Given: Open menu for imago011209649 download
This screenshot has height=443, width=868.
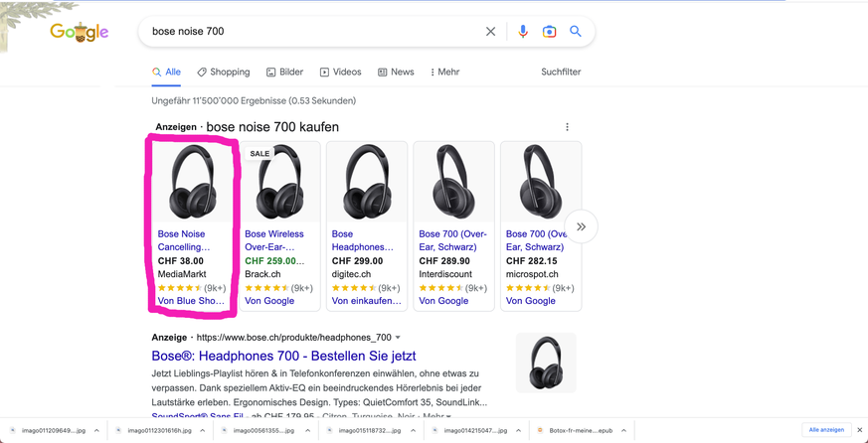Looking at the screenshot, I should [x=96, y=431].
